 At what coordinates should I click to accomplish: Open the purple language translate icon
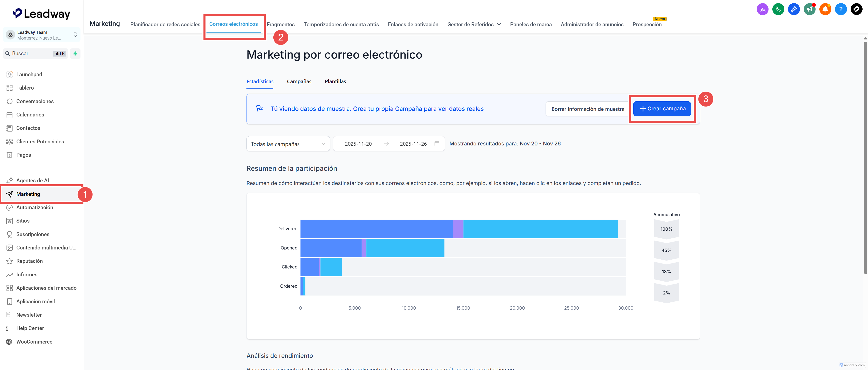pos(762,9)
